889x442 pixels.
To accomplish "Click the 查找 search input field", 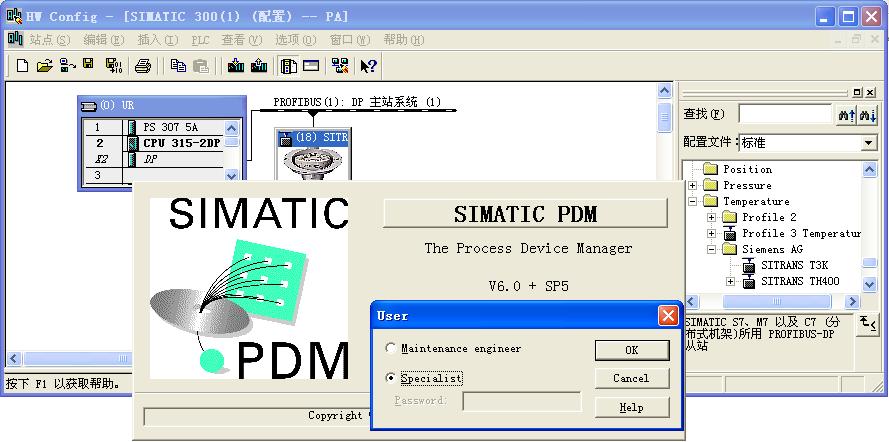I will click(786, 114).
